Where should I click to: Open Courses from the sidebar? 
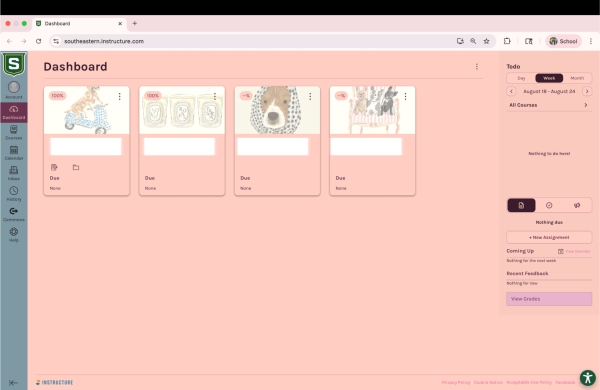click(x=14, y=132)
